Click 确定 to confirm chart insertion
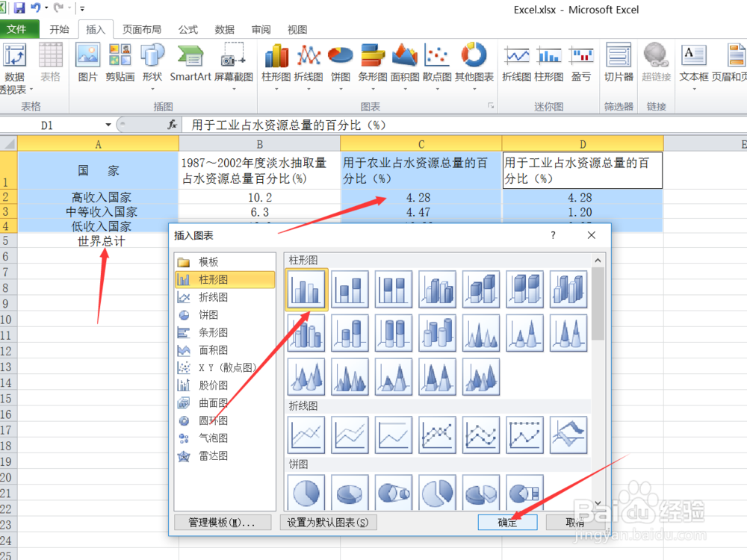747x560 pixels. (507, 523)
